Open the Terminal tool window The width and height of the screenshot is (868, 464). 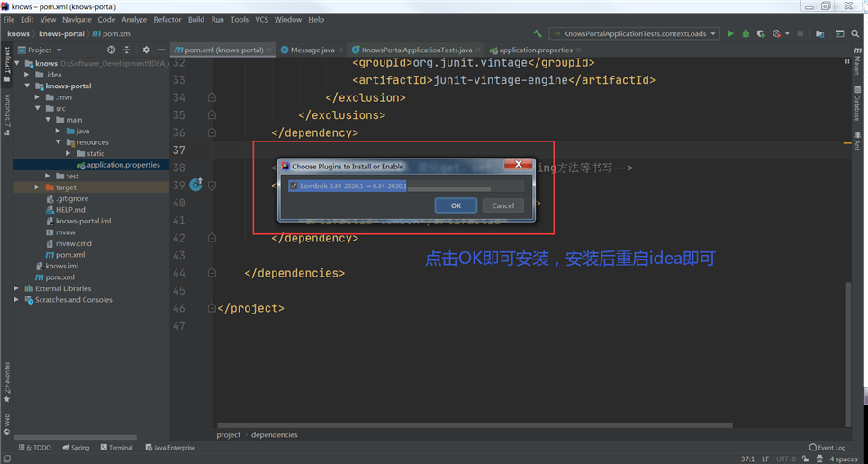pyautogui.click(x=116, y=448)
